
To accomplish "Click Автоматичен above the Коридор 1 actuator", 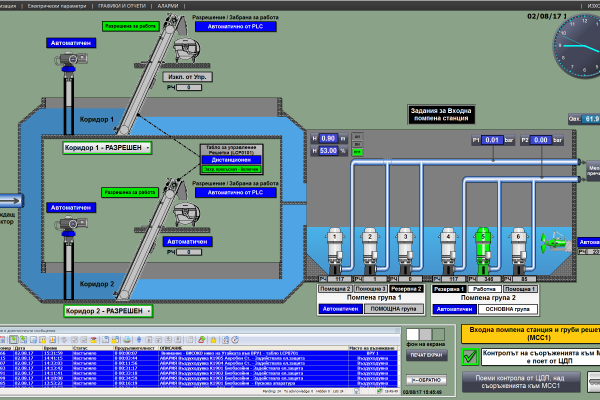I will point(71,43).
